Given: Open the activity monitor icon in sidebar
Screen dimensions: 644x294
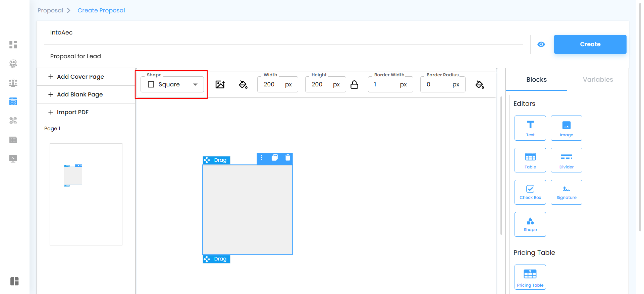Looking at the screenshot, I should (13, 158).
